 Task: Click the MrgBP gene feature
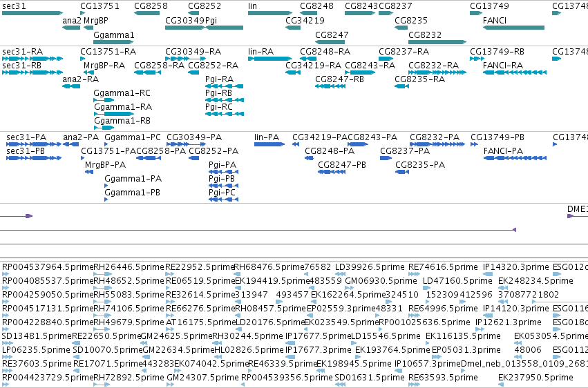(x=88, y=28)
